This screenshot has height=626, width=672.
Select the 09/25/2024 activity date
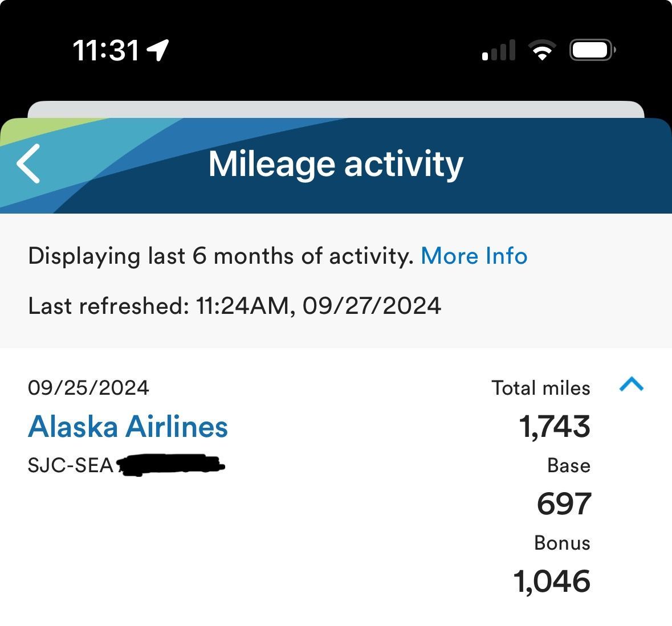coord(88,388)
